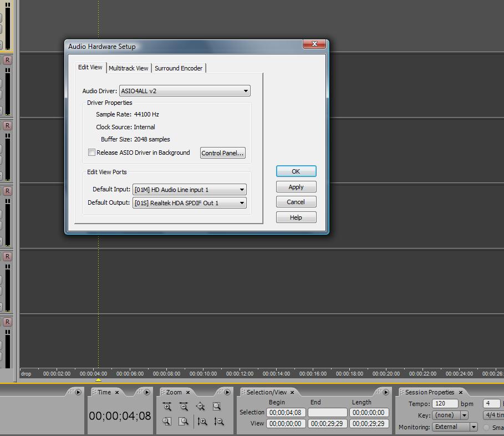Viewport: 504px width, 436px height.
Task: Arm the third track's R record button
Action: (x=7, y=191)
